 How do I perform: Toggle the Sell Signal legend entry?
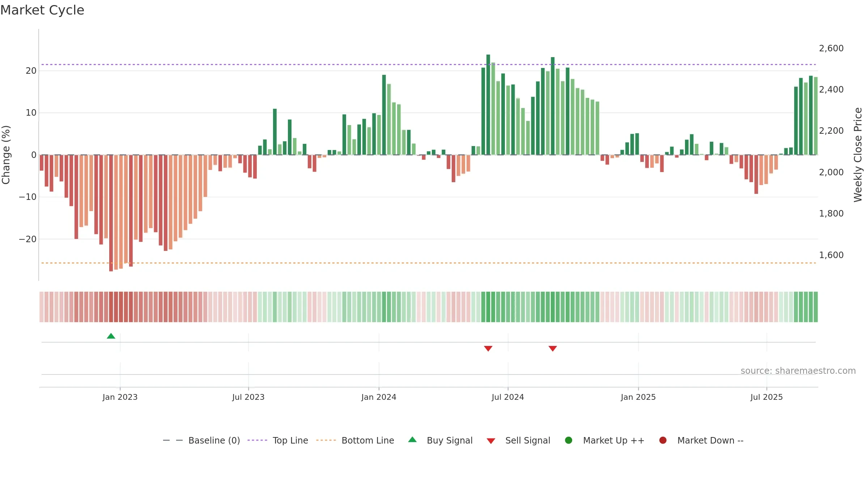(x=518, y=441)
